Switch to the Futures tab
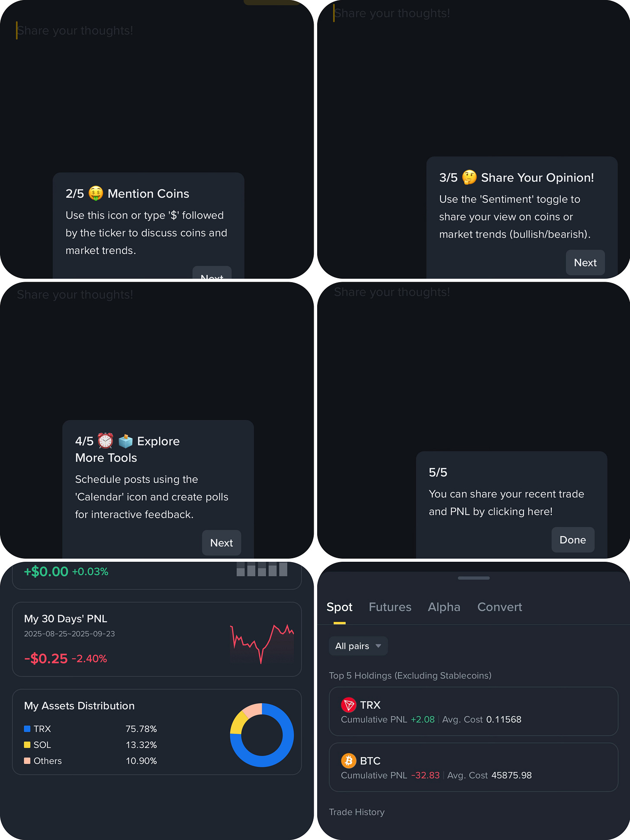Viewport: 630px width, 840px height. tap(390, 607)
